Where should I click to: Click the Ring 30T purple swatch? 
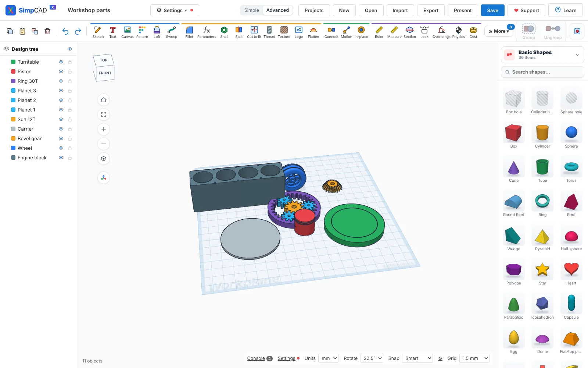point(13,81)
